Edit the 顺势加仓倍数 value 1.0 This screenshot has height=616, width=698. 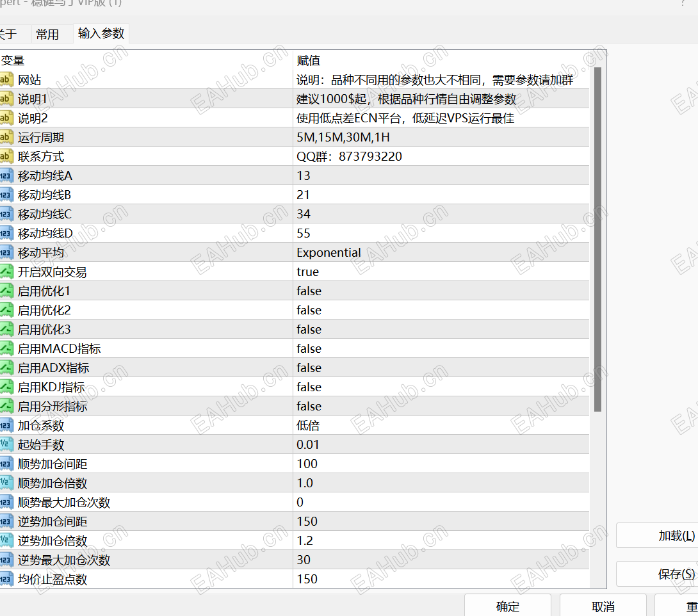[441, 483]
